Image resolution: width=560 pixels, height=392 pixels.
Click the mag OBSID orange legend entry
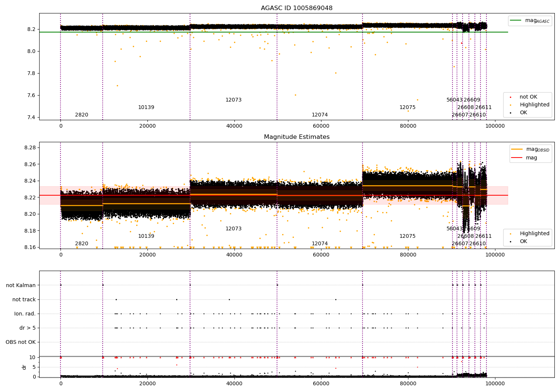pyautogui.click(x=531, y=149)
